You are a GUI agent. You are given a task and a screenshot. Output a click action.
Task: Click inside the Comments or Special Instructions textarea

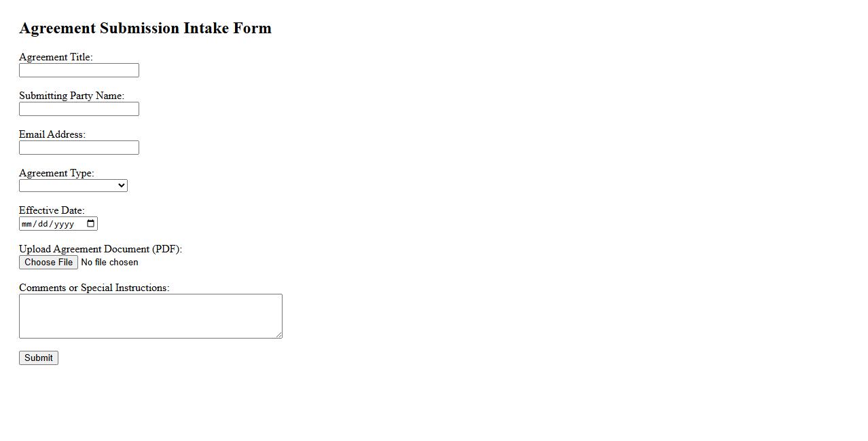(150, 316)
